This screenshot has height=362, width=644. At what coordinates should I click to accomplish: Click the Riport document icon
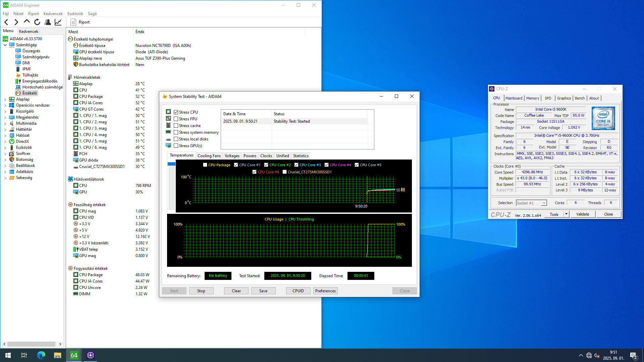click(x=73, y=22)
